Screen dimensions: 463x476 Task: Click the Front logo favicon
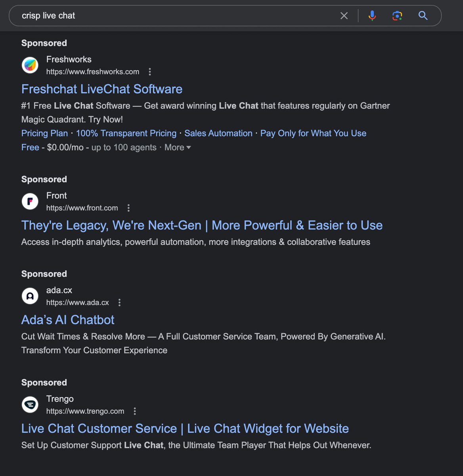[x=30, y=202]
